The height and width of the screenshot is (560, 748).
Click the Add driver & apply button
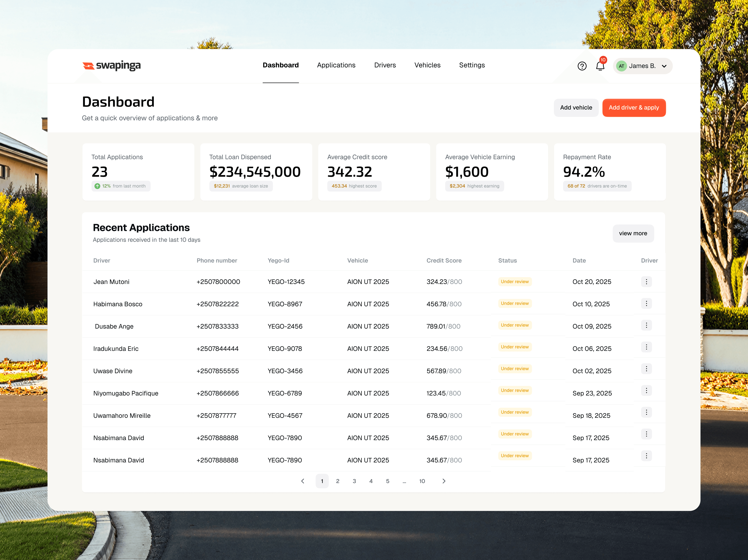tap(634, 107)
